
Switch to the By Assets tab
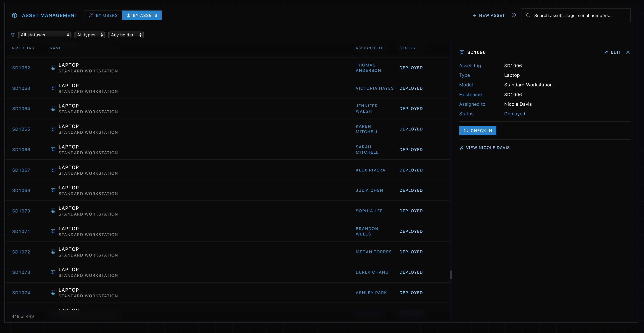(x=142, y=16)
